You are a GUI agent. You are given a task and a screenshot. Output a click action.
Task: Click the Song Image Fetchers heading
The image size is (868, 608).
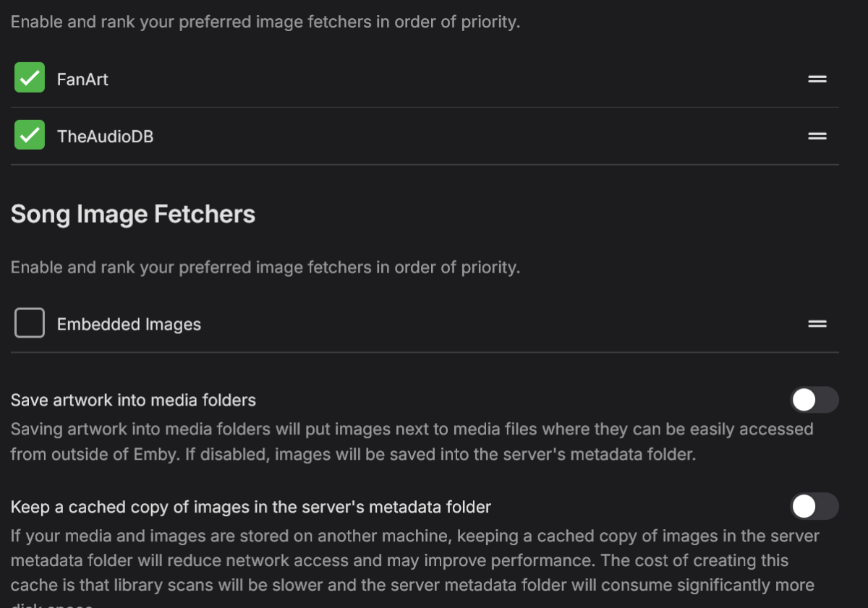point(133,214)
